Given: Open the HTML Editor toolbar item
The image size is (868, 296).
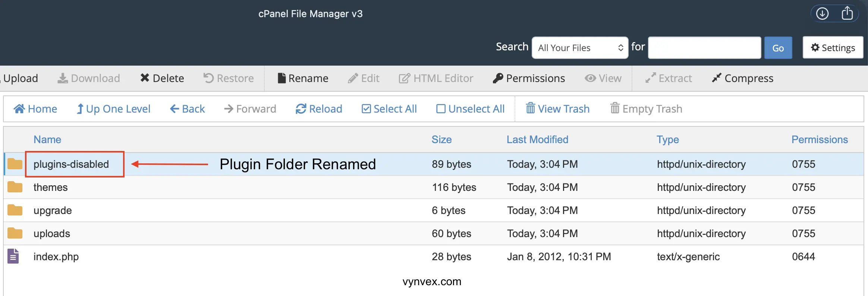Looking at the screenshot, I should [436, 78].
